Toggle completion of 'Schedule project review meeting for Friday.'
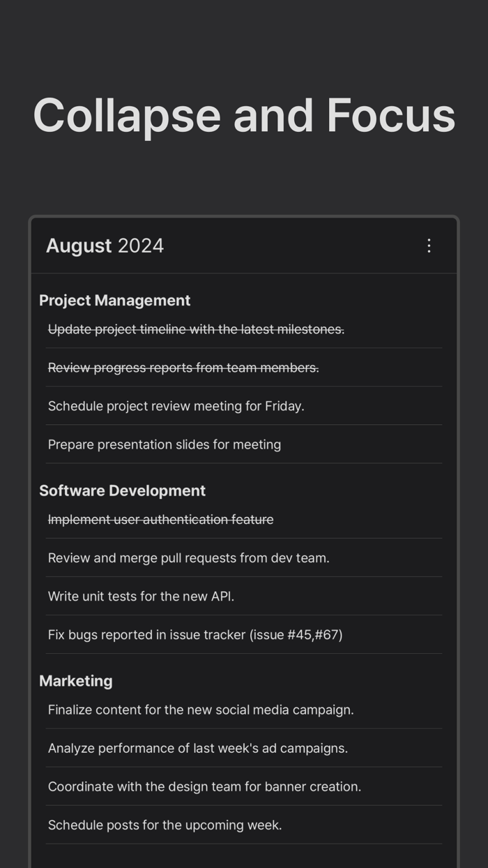488x868 pixels. click(x=176, y=405)
